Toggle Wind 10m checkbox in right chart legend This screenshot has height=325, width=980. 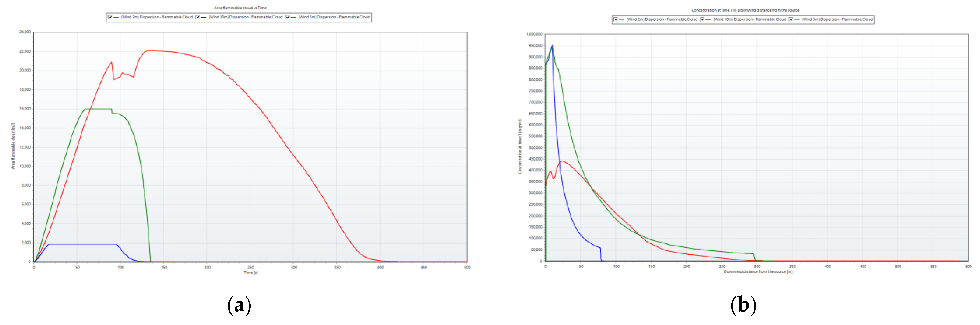[x=702, y=19]
